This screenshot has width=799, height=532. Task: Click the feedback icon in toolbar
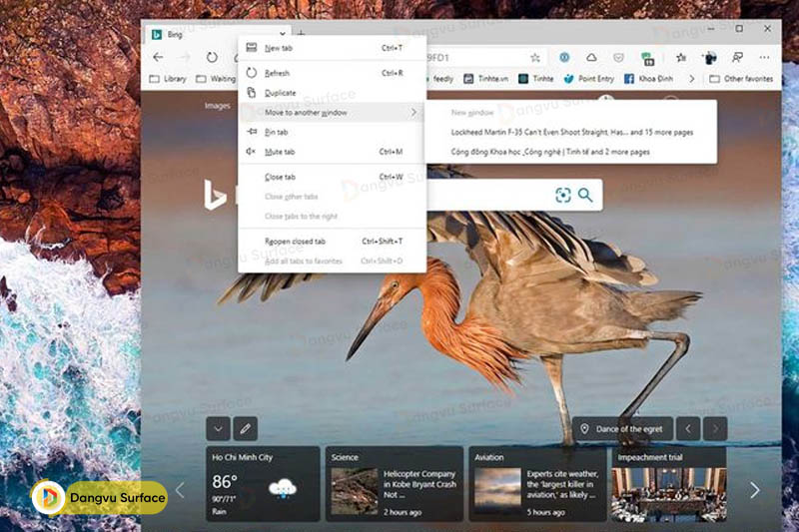coord(737,58)
